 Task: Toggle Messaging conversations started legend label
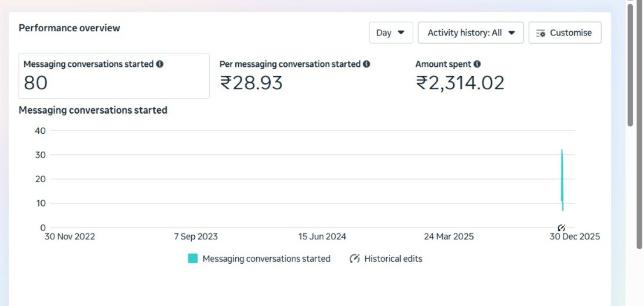(x=266, y=259)
